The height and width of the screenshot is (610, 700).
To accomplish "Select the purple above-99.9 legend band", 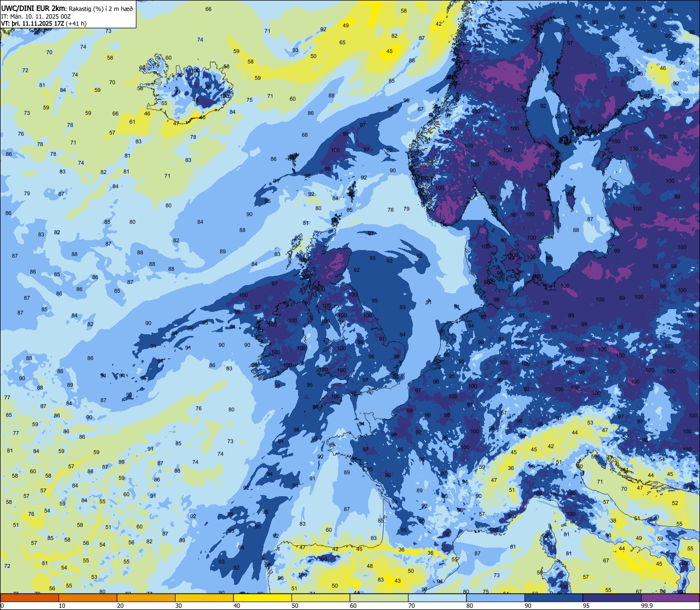I will [x=670, y=598].
